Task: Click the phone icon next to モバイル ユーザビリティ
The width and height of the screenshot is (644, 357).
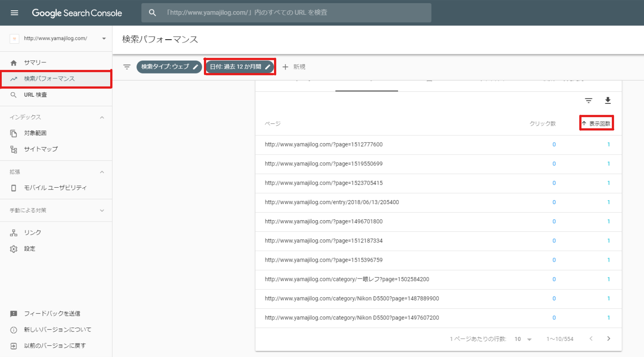Action: click(14, 188)
